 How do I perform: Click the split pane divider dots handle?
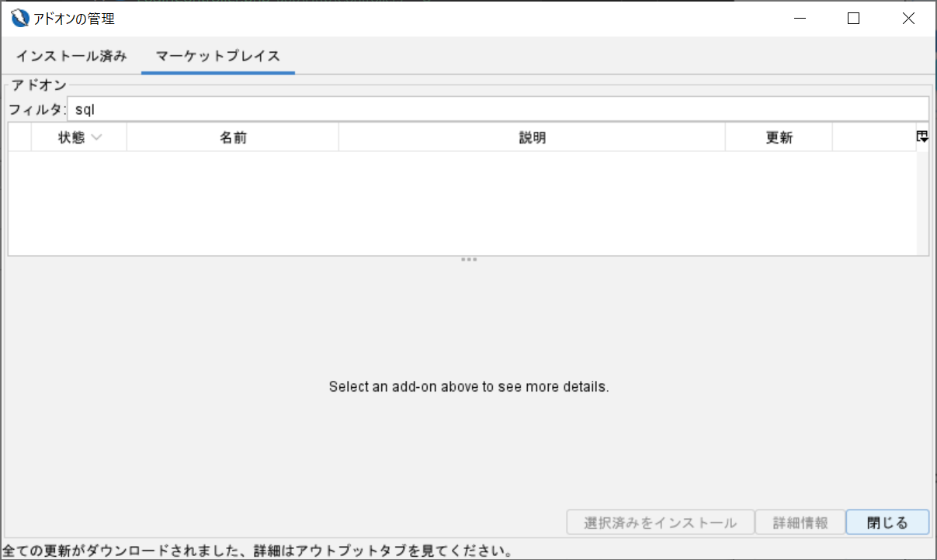pos(469,260)
